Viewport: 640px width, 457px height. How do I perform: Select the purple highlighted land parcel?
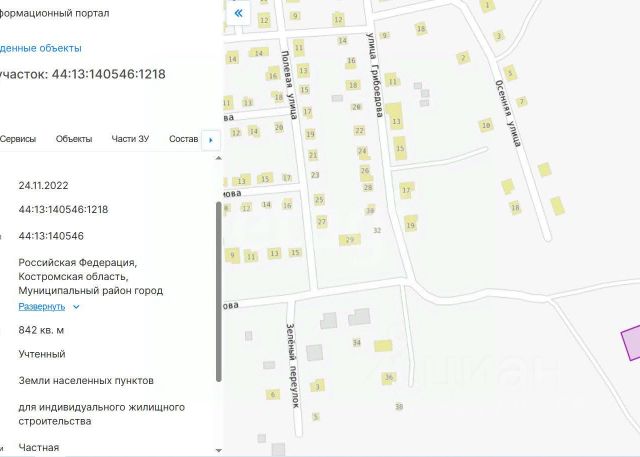click(x=631, y=344)
